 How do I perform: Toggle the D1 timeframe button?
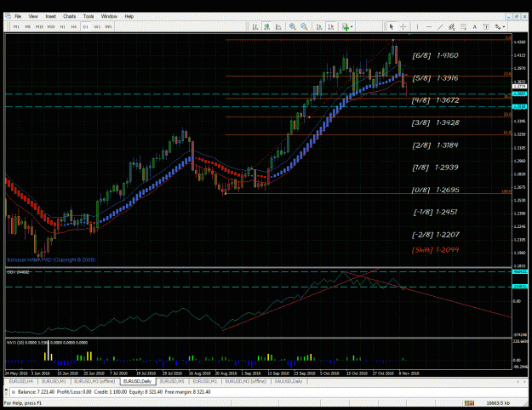pyautogui.click(x=85, y=26)
